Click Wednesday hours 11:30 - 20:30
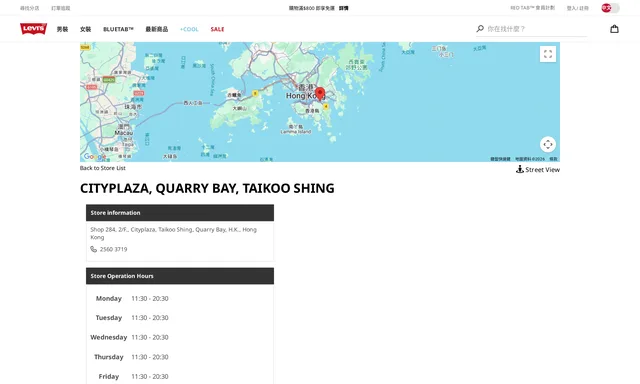This screenshot has width=640, height=384. (150, 337)
